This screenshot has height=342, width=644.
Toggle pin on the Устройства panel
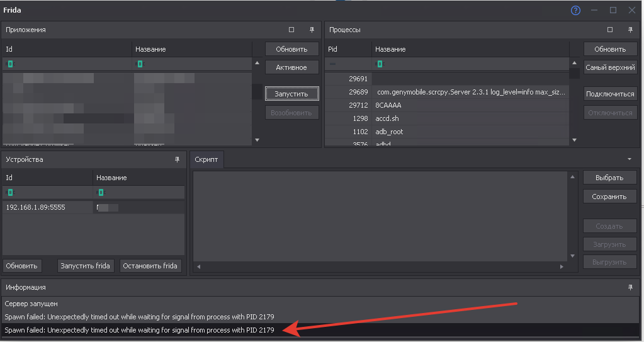point(177,160)
